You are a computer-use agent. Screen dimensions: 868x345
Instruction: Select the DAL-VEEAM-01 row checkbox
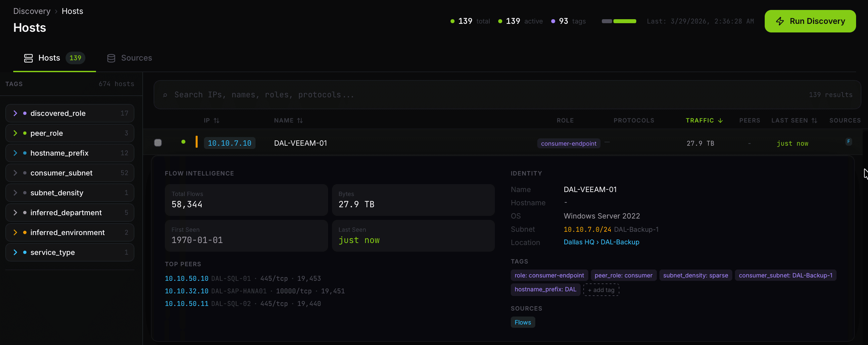[158, 143]
